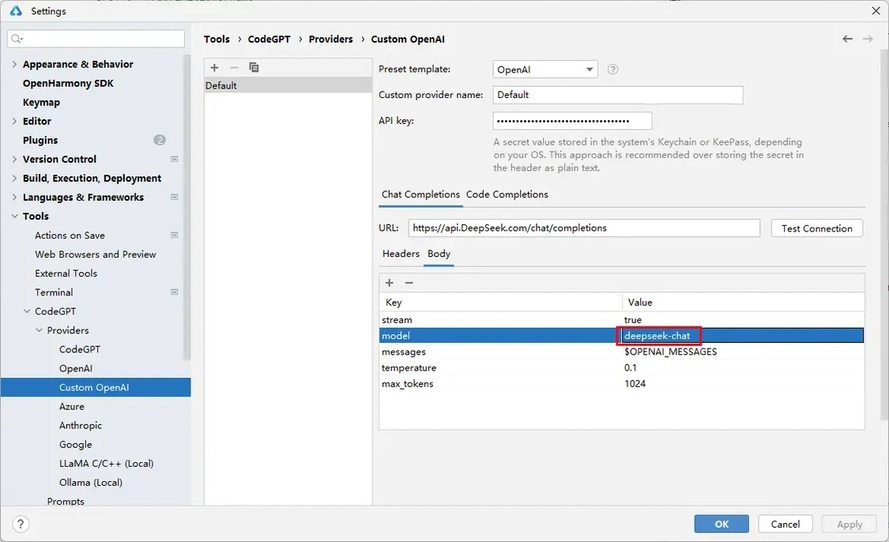Add a new body parameter row
Viewport: 889px width, 542px height.
[x=390, y=283]
